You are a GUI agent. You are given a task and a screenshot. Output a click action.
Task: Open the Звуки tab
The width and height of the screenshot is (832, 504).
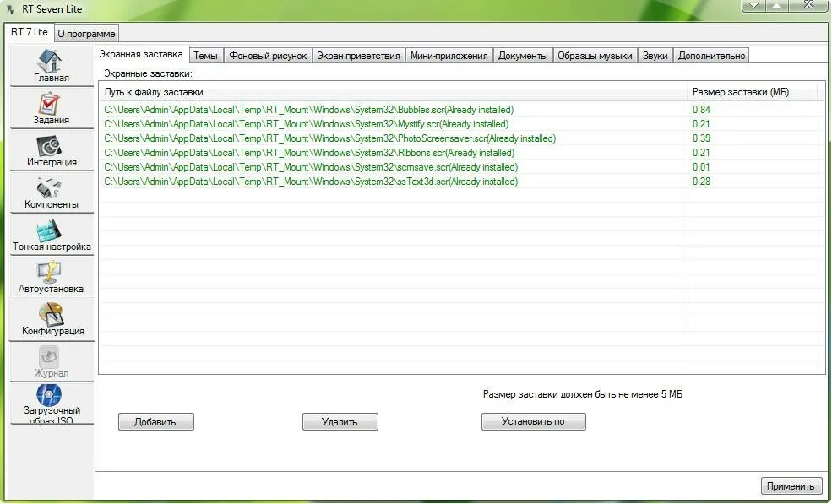point(655,56)
